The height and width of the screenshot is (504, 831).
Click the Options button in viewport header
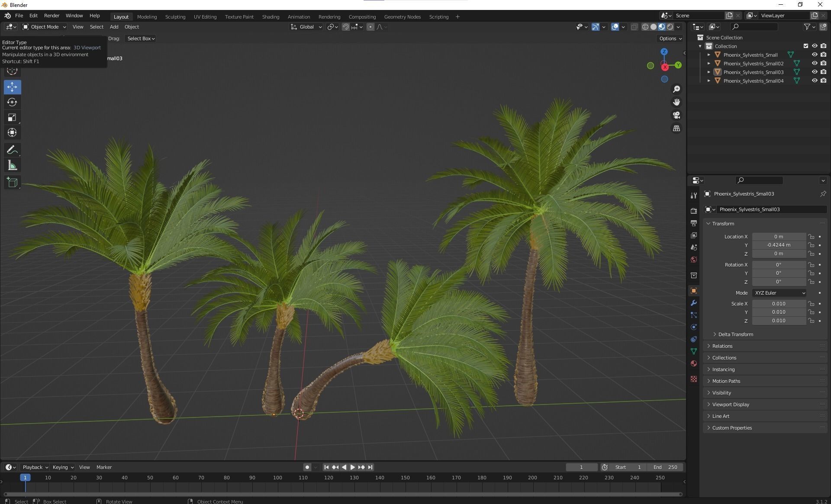[x=670, y=39]
